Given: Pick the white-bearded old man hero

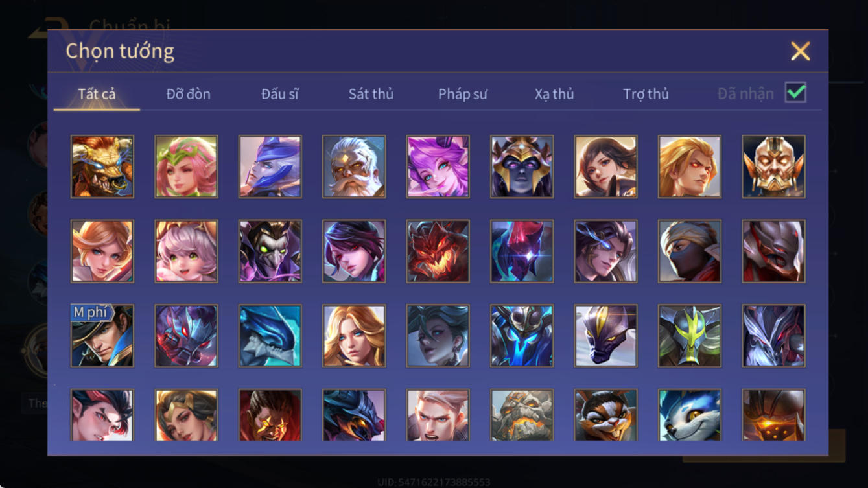Looking at the screenshot, I should coord(354,167).
